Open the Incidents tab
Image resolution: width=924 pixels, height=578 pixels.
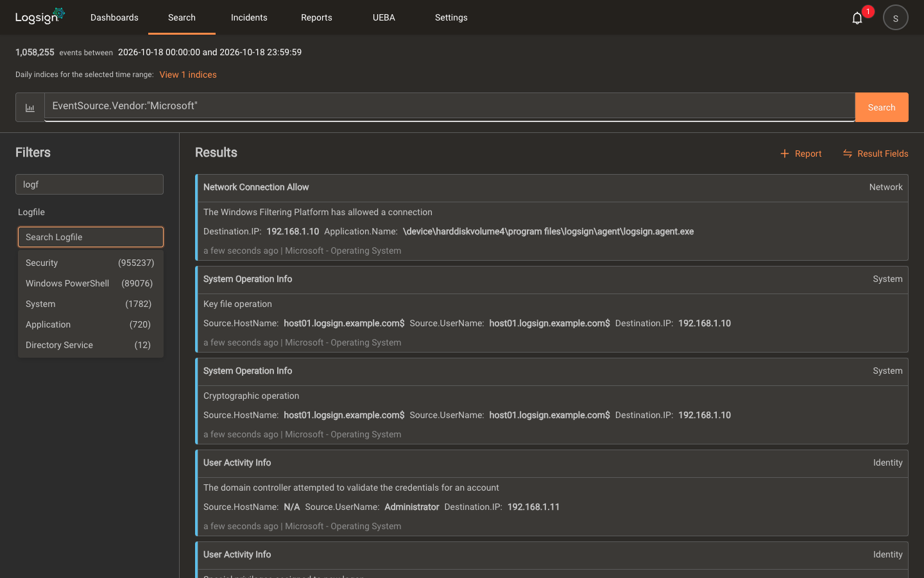tap(249, 17)
